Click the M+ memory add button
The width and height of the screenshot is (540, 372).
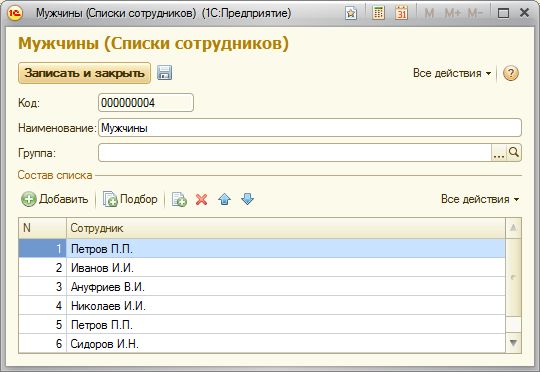click(453, 13)
